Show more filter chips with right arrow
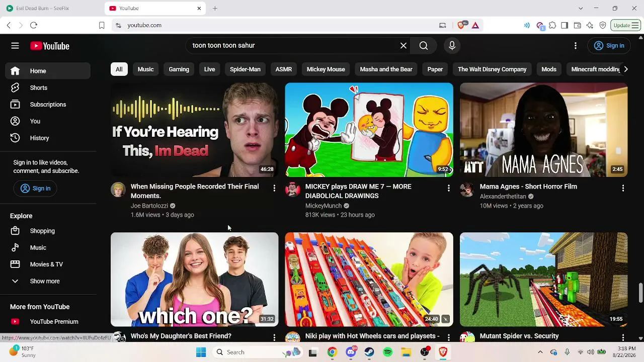644x362 pixels. pos(625,69)
